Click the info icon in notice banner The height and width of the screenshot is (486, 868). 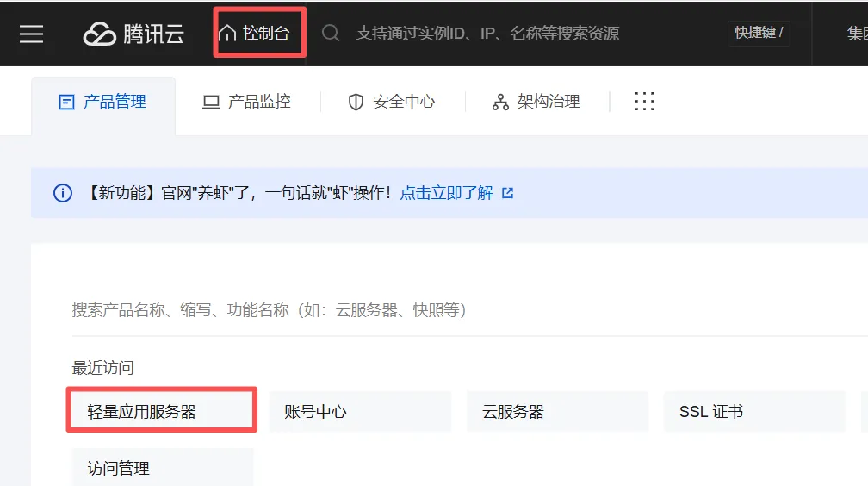point(63,193)
